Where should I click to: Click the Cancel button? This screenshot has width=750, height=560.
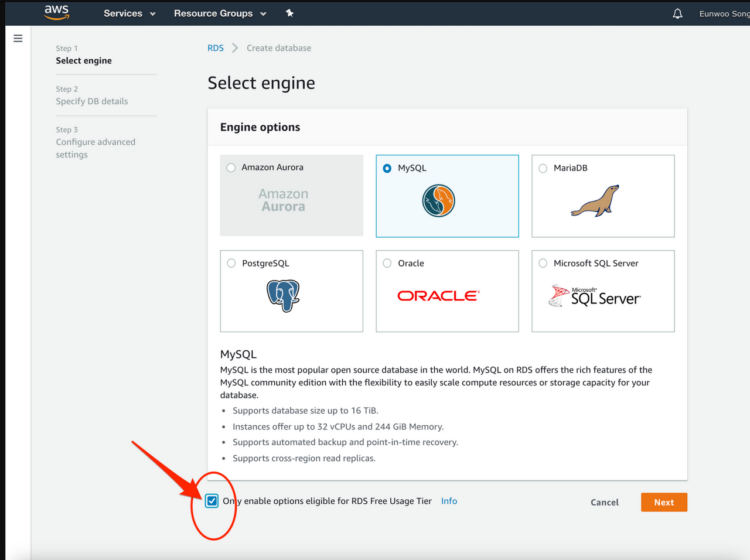(x=605, y=502)
